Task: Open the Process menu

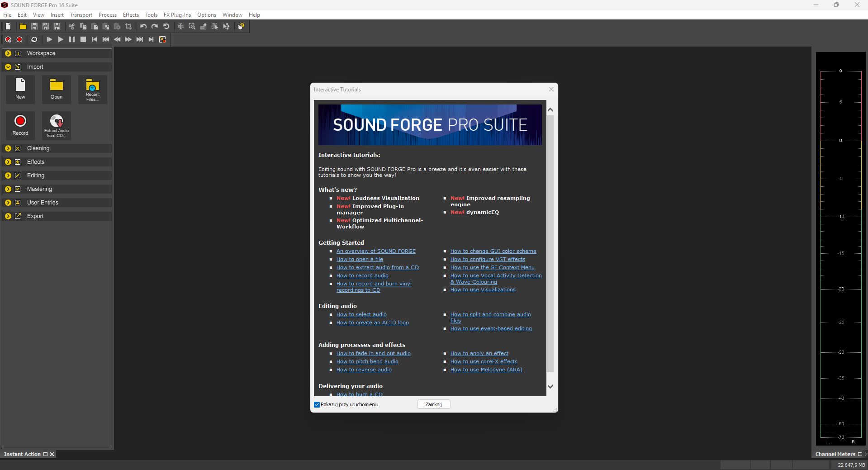Action: point(108,15)
